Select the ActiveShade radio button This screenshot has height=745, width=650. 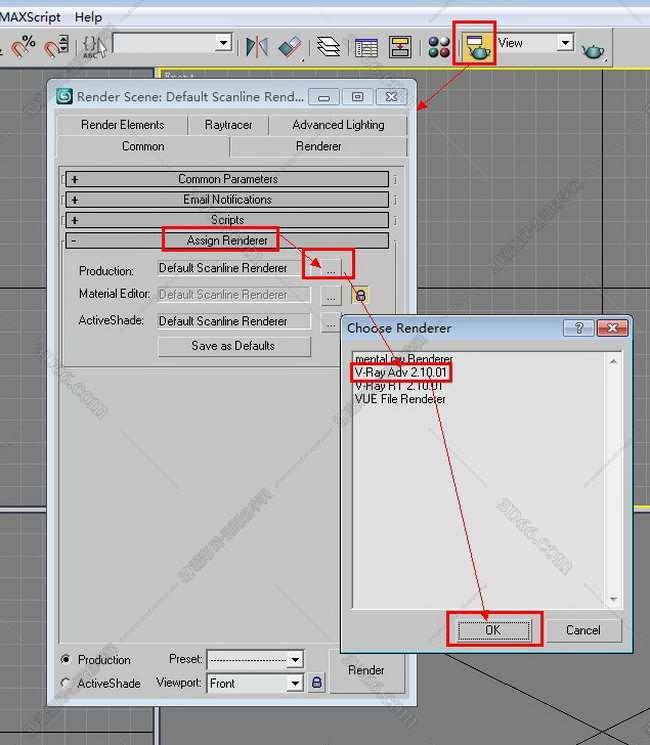[66, 683]
